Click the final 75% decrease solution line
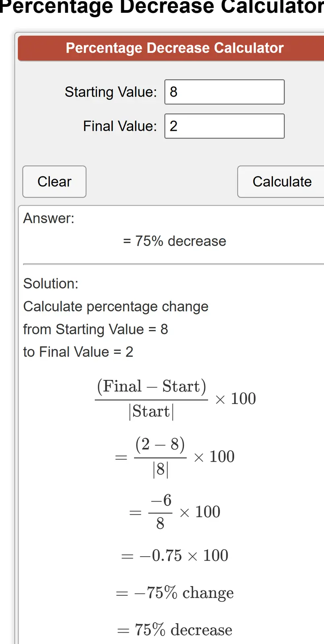The height and width of the screenshot is (644, 324). click(175, 630)
